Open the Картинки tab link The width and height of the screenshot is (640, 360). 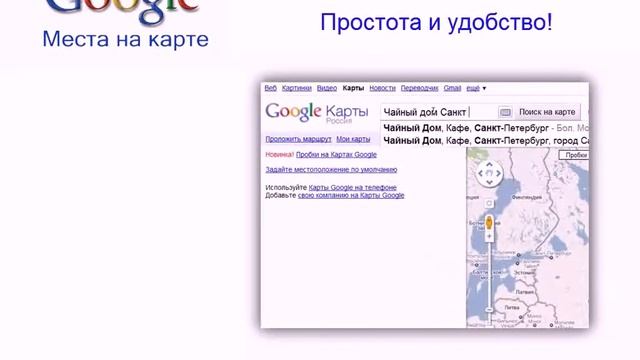pyautogui.click(x=297, y=88)
